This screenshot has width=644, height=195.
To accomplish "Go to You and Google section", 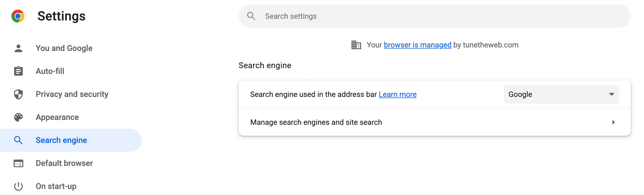I will coord(64,48).
